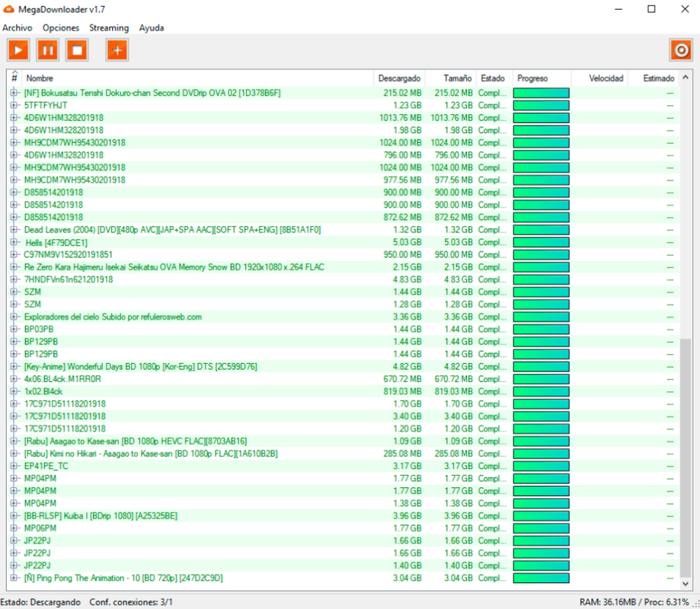This screenshot has height=609, width=700.
Task: Expand the Hells [4F79DCE1] row
Action: (x=14, y=242)
